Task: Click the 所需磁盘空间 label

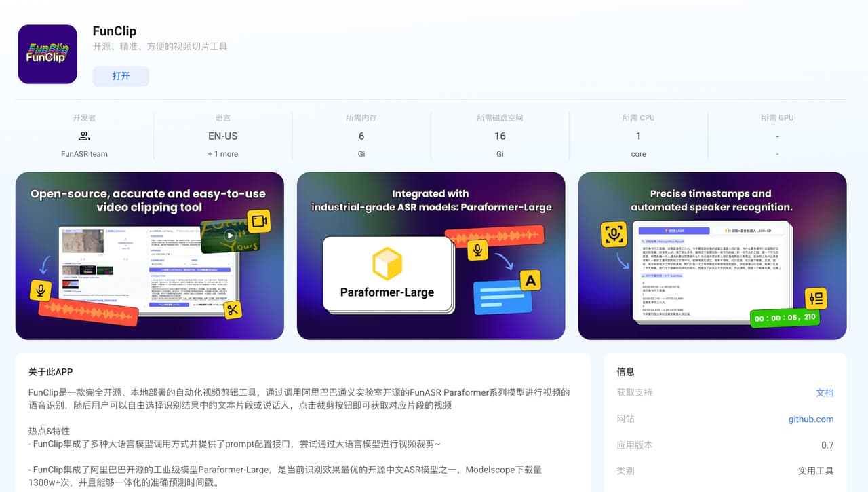Action: (500, 118)
